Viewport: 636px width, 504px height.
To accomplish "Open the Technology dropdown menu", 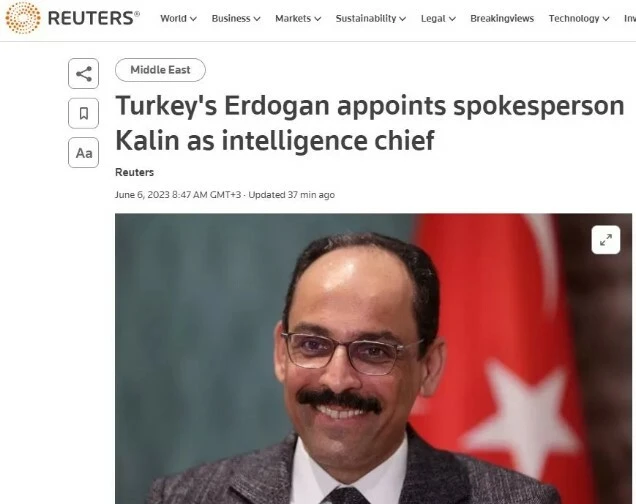I will tap(579, 19).
